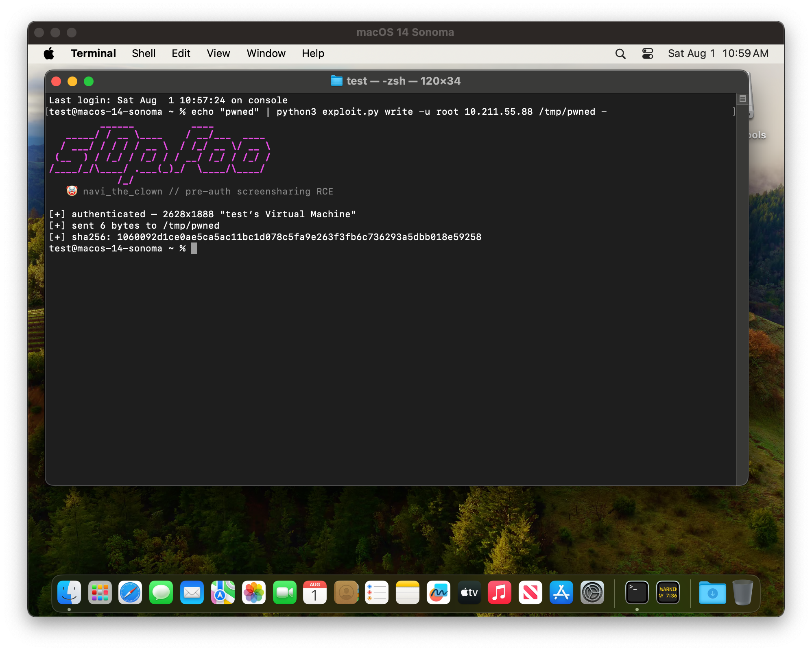
Task: Launch Safari from the Dock
Action: 130,592
